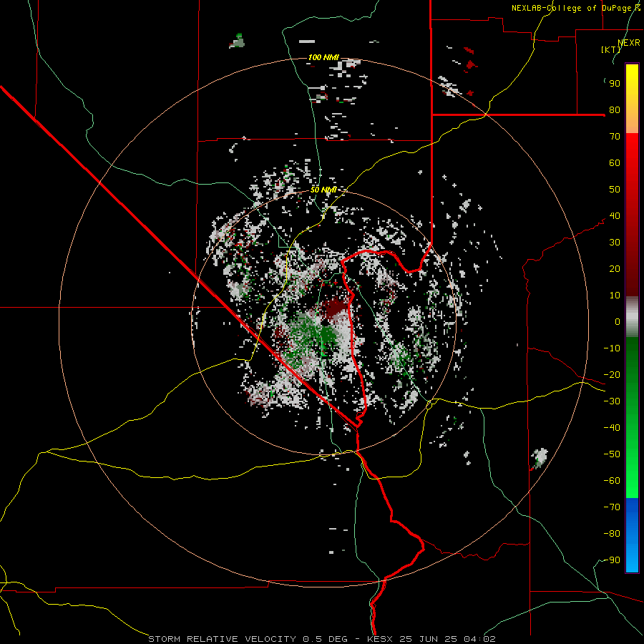Click the 70 value on the velocity scale
The height and width of the screenshot is (644, 644).
point(615,137)
